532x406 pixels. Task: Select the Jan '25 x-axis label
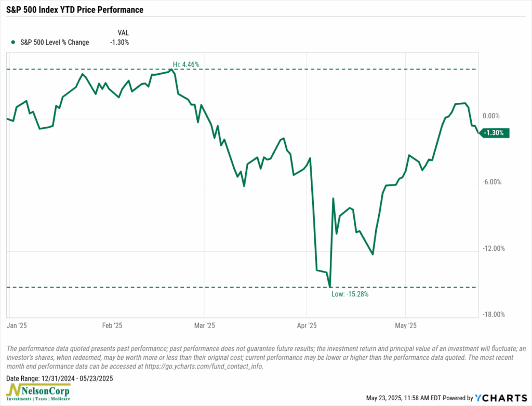(19, 326)
